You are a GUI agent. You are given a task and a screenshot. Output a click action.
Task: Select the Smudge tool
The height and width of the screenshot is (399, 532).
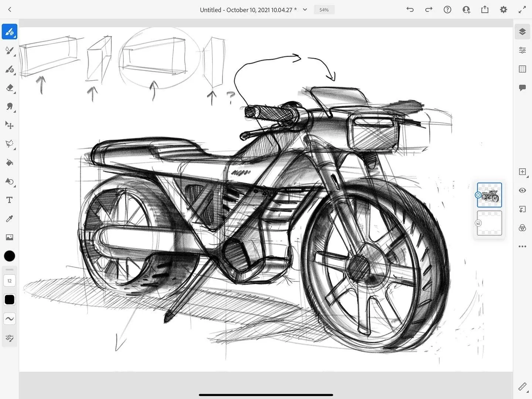(10, 107)
